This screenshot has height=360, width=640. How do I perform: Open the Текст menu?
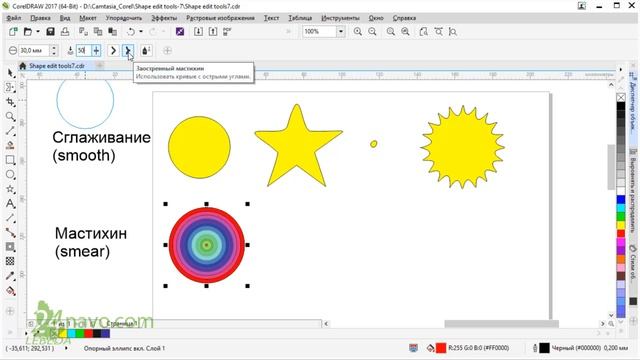271,18
